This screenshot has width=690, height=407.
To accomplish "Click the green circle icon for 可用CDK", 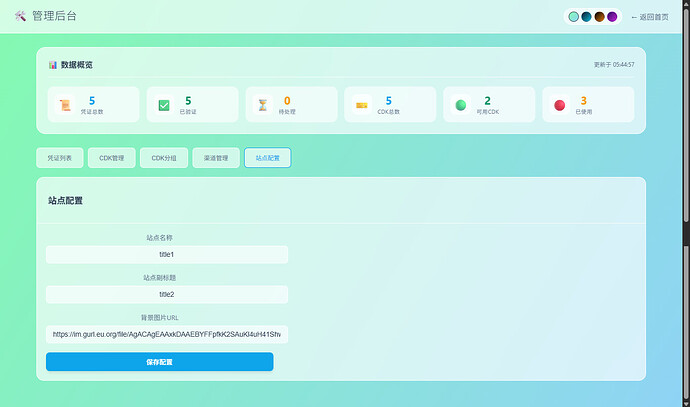I will (461, 105).
